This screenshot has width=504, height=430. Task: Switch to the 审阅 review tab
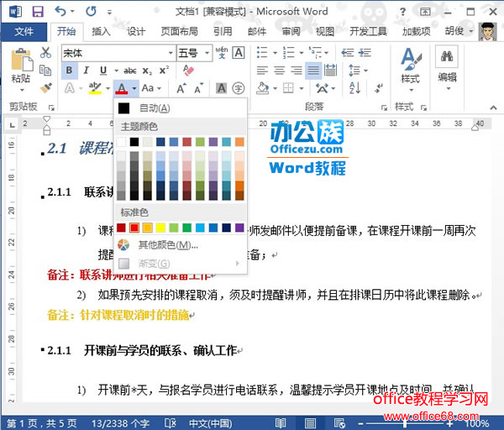coord(291,32)
